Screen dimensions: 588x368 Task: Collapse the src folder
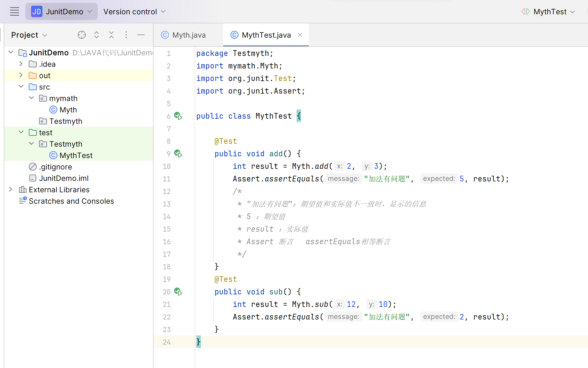(21, 87)
